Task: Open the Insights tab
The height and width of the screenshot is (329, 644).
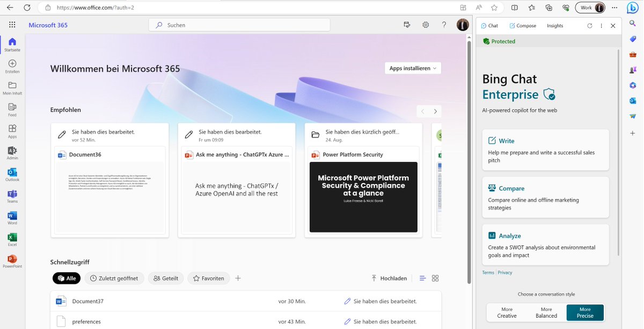Action: 555,25
